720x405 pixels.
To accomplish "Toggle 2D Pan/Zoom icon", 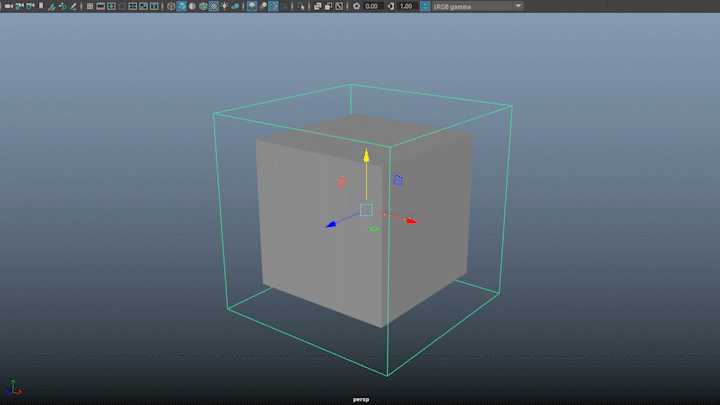I will (x=62, y=6).
